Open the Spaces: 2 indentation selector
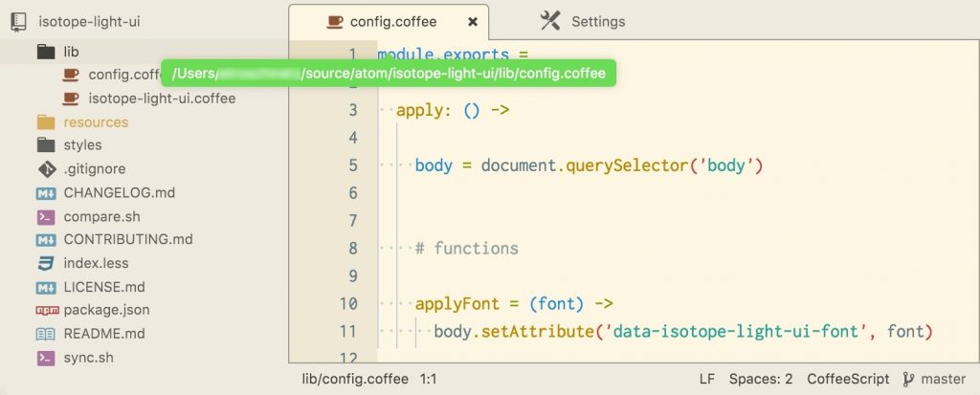This screenshot has height=395, width=980. point(760,379)
